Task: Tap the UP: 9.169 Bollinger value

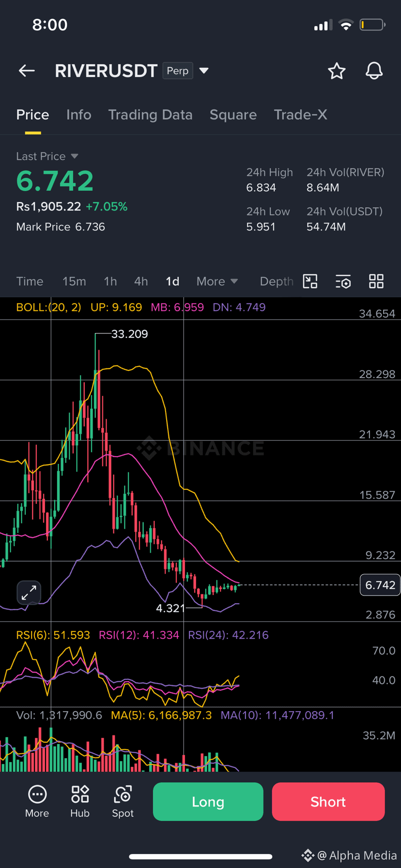Action: click(116, 307)
